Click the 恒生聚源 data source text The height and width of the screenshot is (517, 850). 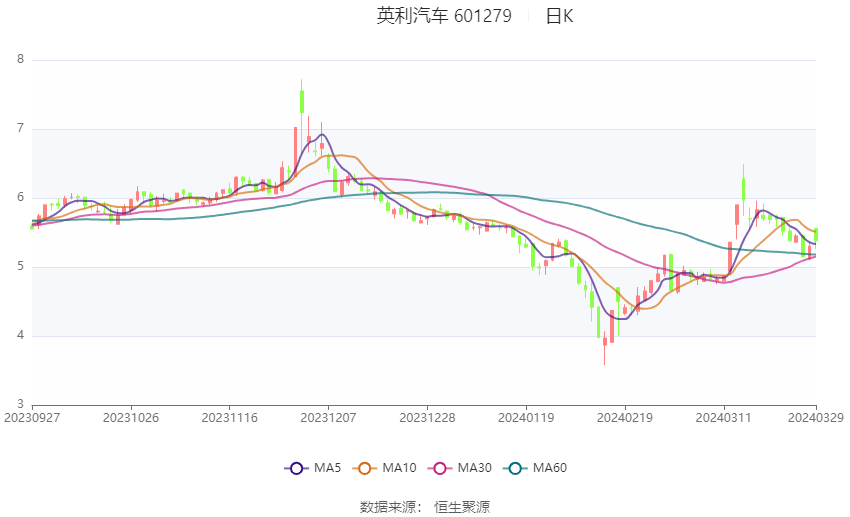pyautogui.click(x=462, y=507)
